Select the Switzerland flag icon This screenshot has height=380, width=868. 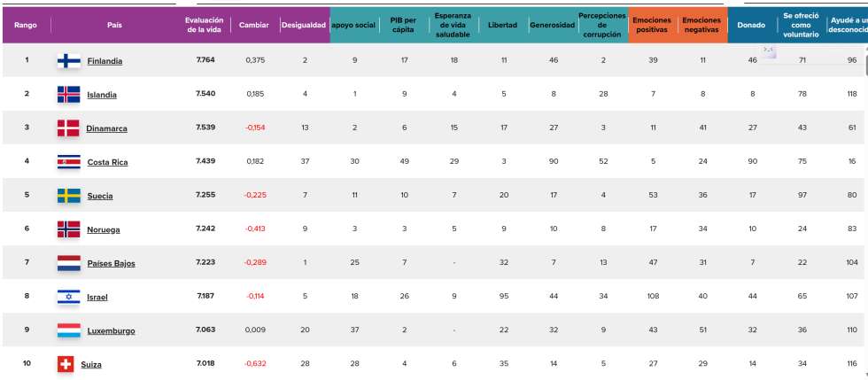[66, 364]
